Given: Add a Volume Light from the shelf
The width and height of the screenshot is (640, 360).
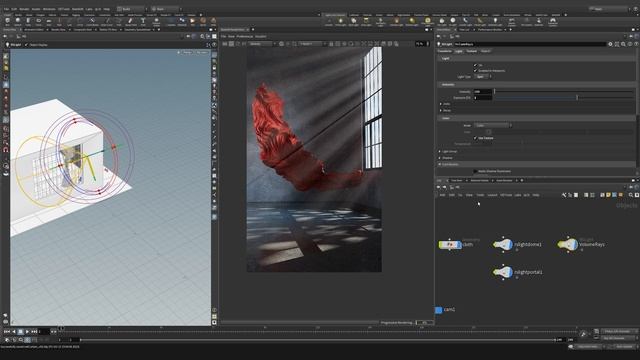Looking at the screenshot, I should (396, 21).
